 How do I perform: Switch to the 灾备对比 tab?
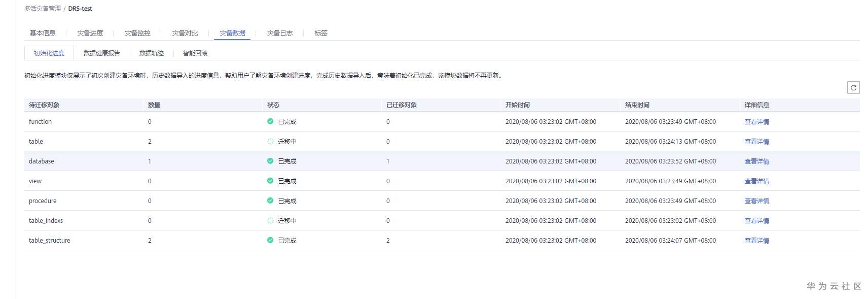[185, 33]
